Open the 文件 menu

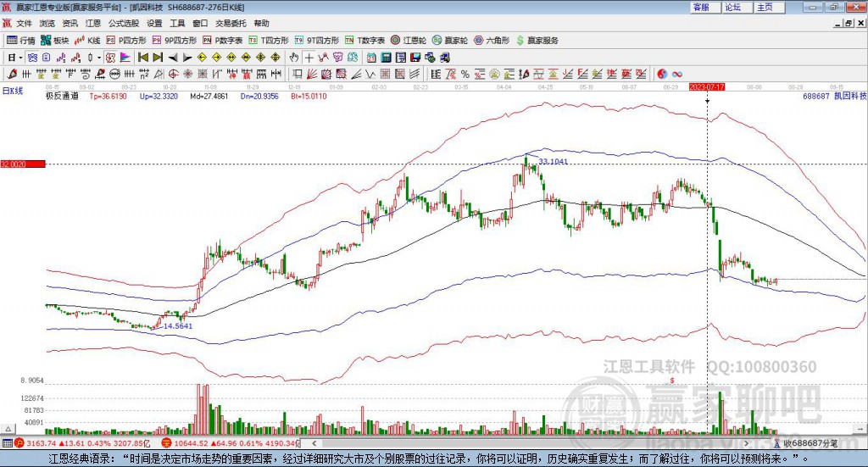tap(24, 23)
